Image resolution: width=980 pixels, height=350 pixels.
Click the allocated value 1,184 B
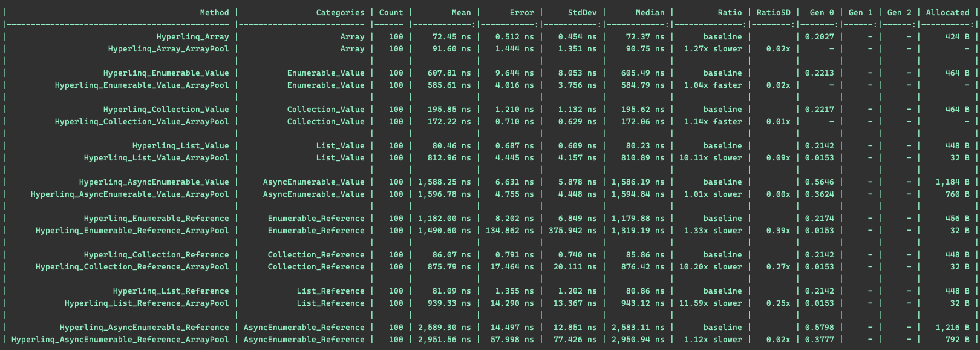[953, 182]
